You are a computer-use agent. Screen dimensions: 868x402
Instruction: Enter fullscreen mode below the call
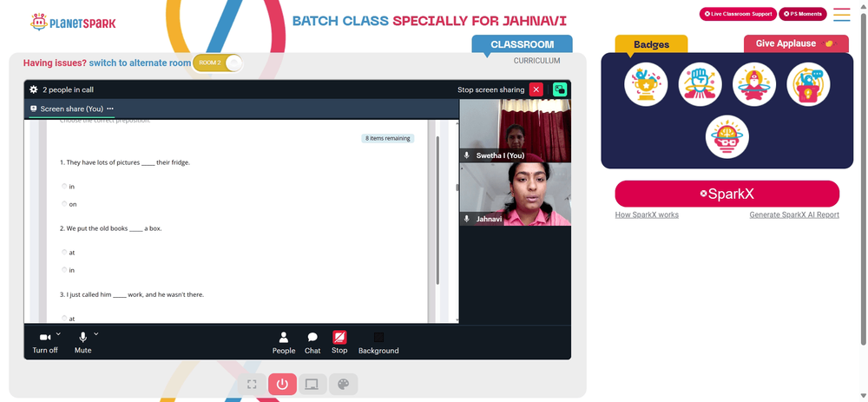pyautogui.click(x=252, y=385)
